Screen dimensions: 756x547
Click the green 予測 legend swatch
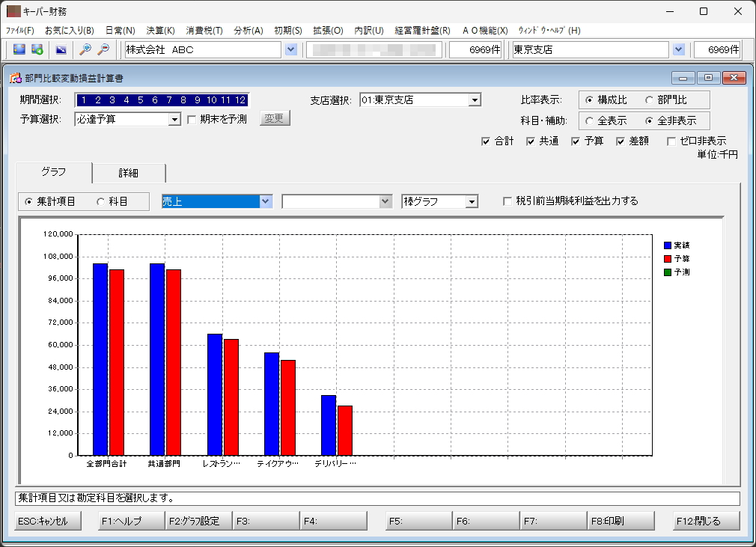pyautogui.click(x=668, y=272)
